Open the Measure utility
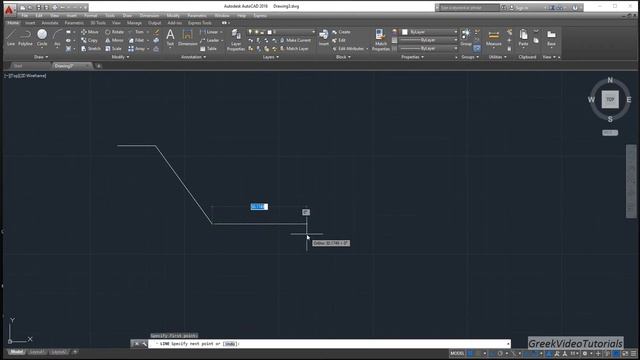Image resolution: width=640 pixels, height=360 pixels. point(493,38)
